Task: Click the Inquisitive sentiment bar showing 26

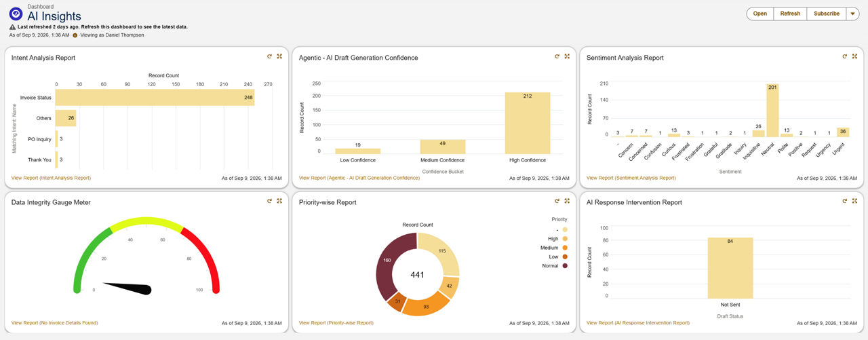Action: point(758,134)
